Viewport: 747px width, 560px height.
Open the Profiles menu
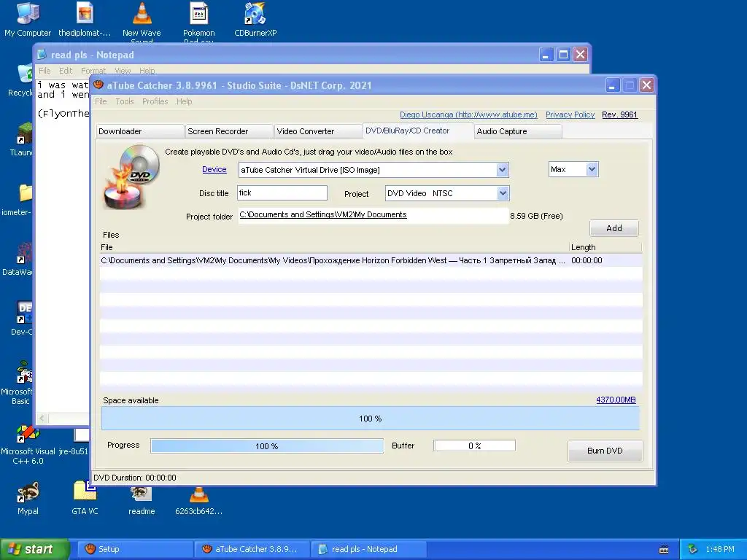tap(155, 101)
